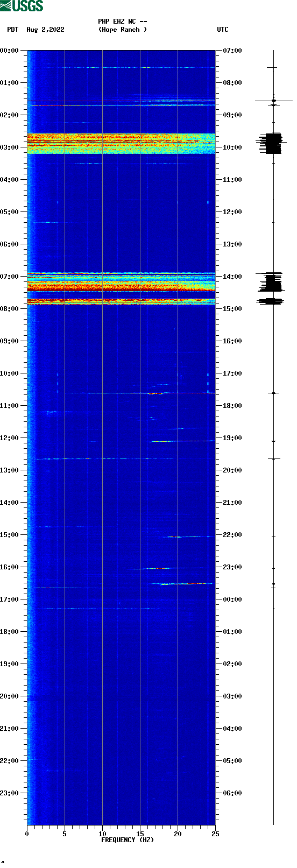Click the 5 Hz frequency tick label

pyautogui.click(x=65, y=834)
